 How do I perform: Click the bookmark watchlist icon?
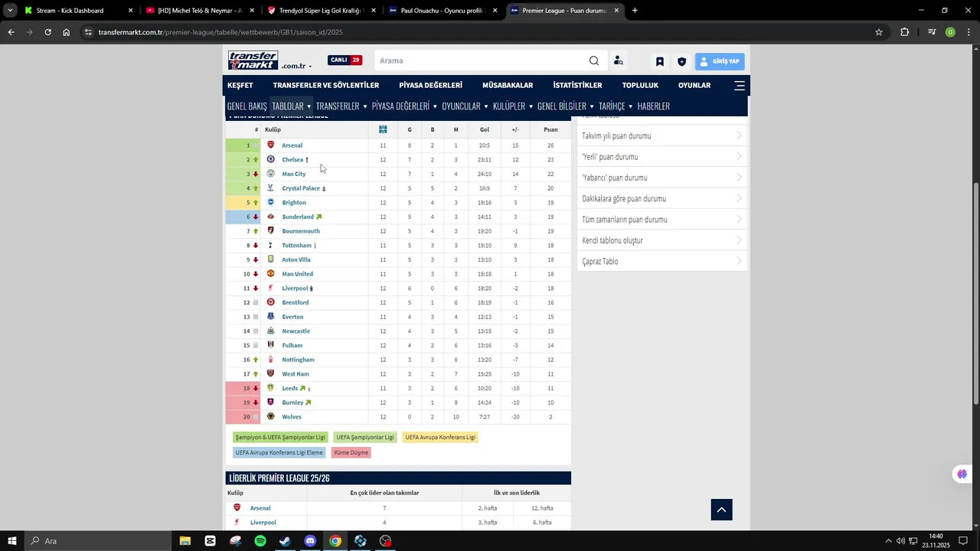(x=660, y=61)
